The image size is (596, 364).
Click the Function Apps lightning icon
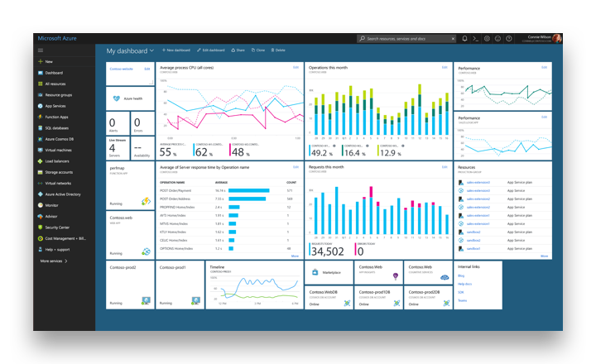click(x=41, y=117)
